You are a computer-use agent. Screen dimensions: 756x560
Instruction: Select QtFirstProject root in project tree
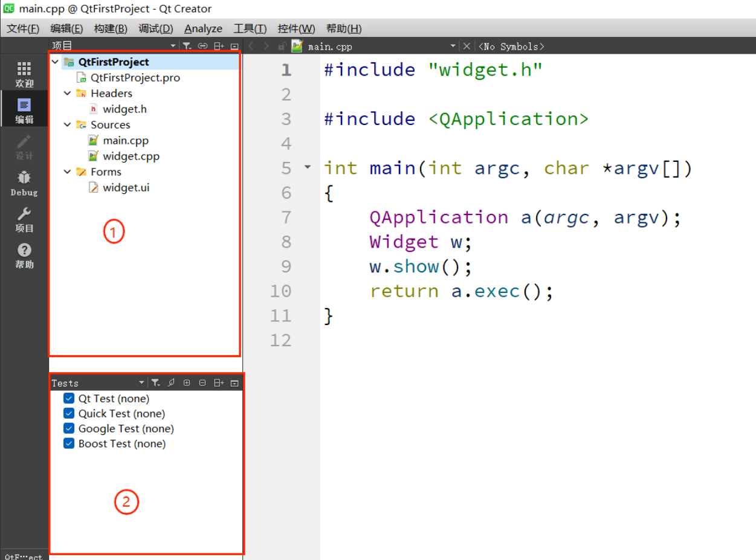114,62
